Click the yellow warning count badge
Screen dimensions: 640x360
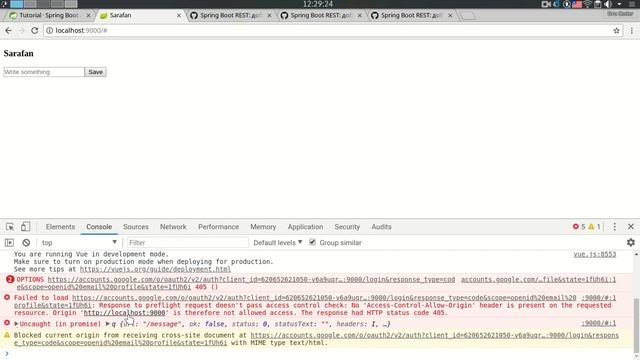pyautogui.click(x=594, y=227)
